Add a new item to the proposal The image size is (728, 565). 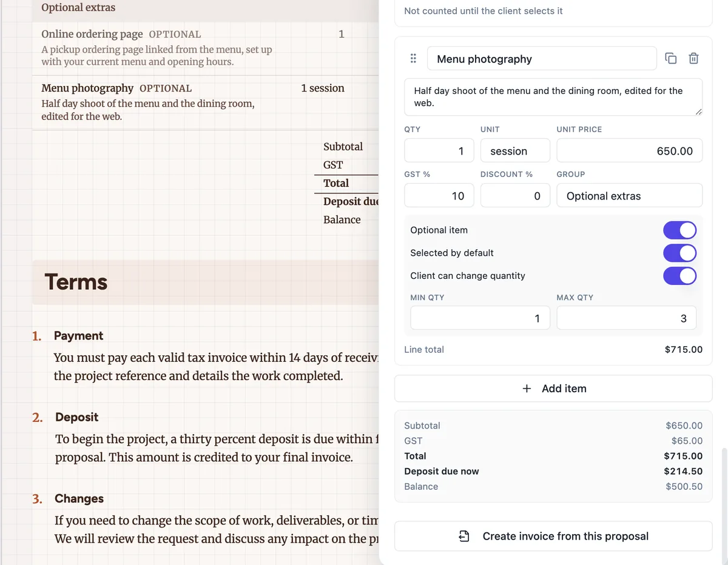[x=553, y=389]
